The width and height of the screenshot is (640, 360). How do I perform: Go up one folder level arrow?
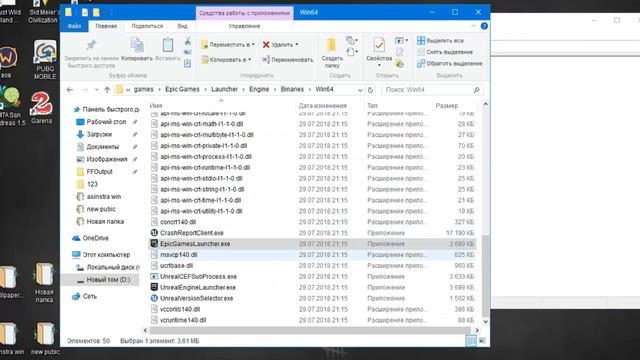click(107, 89)
